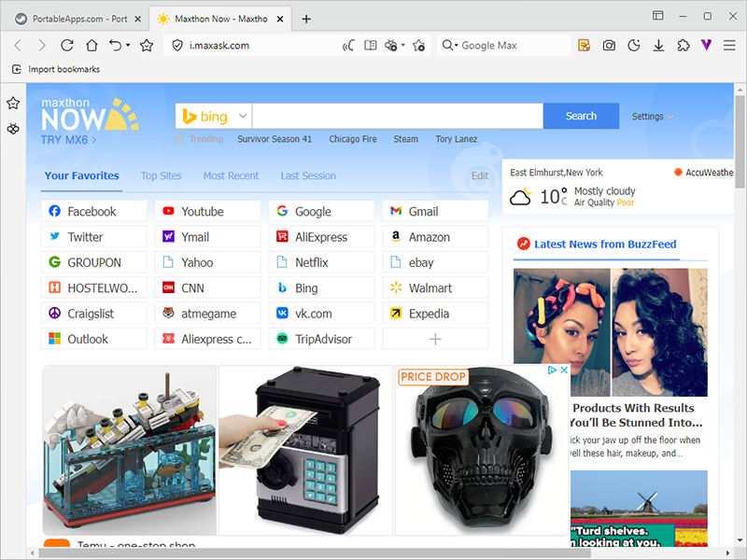The height and width of the screenshot is (560, 747).
Task: Open the Netflix favorite link
Action: click(x=312, y=262)
